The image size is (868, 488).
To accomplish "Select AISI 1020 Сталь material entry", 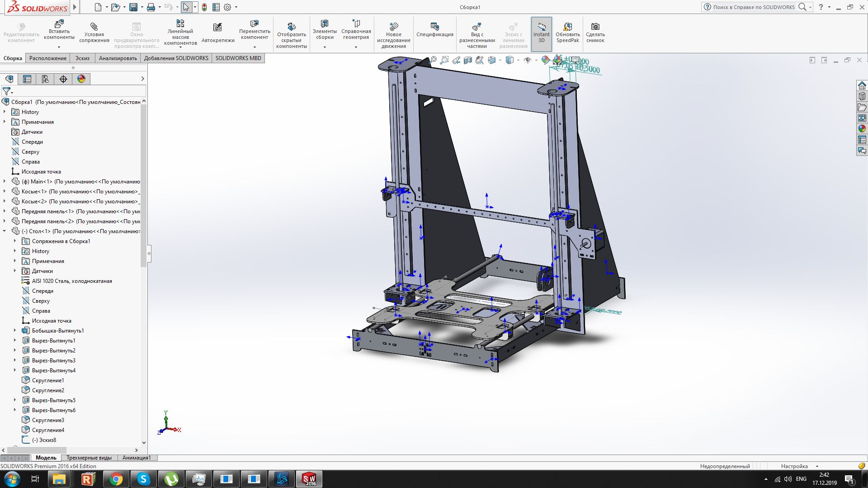I will tap(72, 281).
